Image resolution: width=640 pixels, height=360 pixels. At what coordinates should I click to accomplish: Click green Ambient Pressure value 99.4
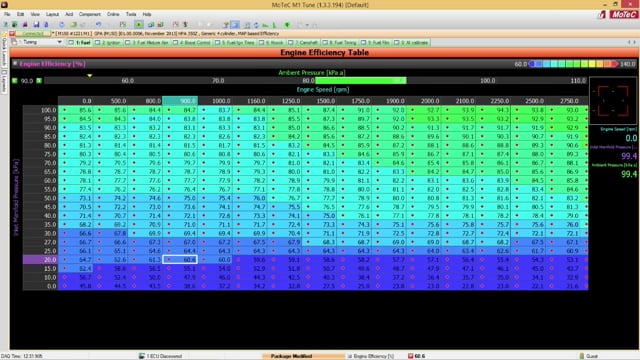coord(629,174)
